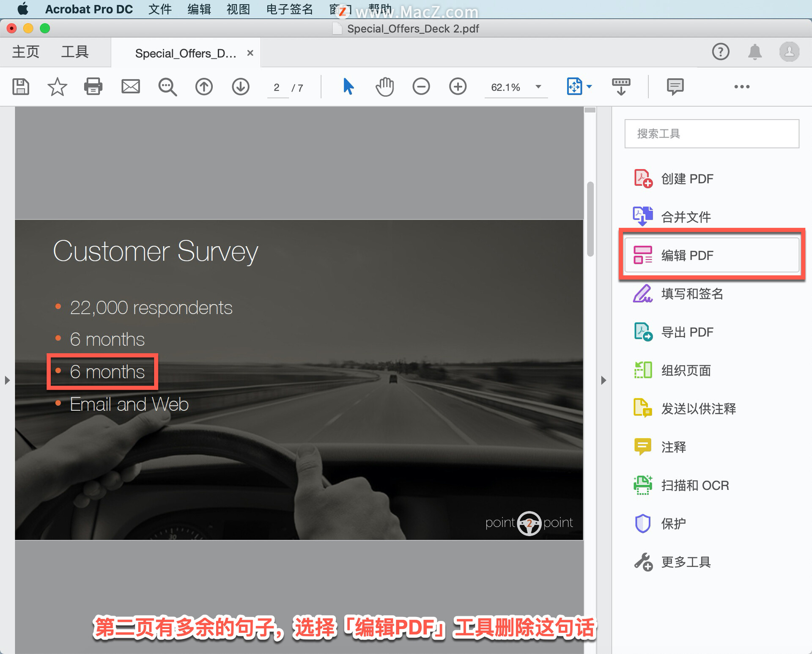Open 发送以供注释 tool
The width and height of the screenshot is (812, 654).
[712, 409]
